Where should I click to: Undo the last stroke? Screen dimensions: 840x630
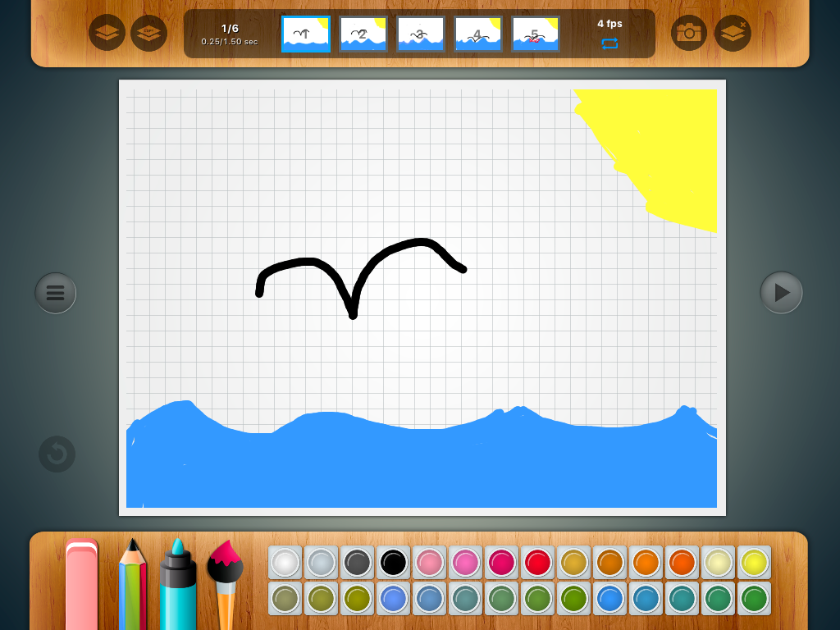[57, 454]
